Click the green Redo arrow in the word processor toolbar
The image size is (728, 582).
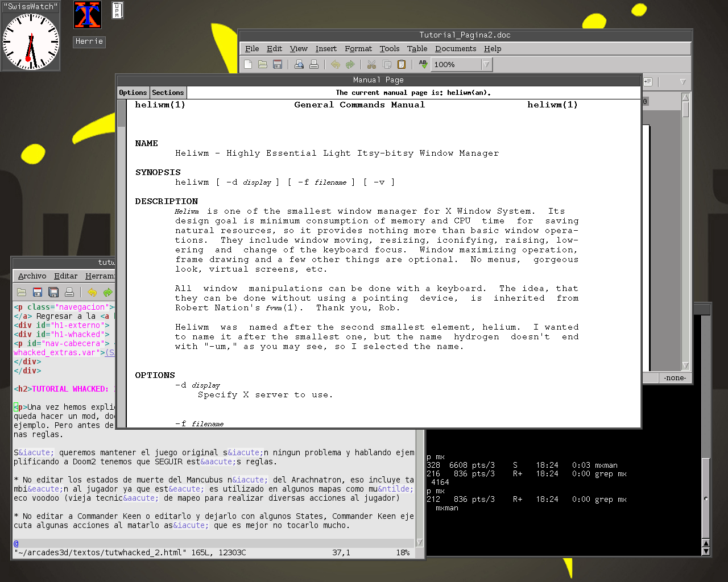coord(350,65)
